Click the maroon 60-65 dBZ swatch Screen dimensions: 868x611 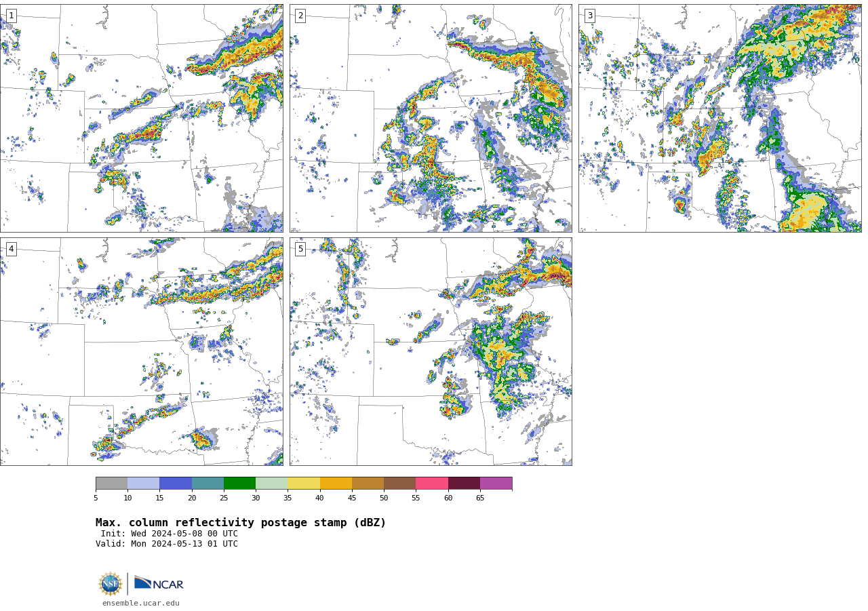point(464,484)
